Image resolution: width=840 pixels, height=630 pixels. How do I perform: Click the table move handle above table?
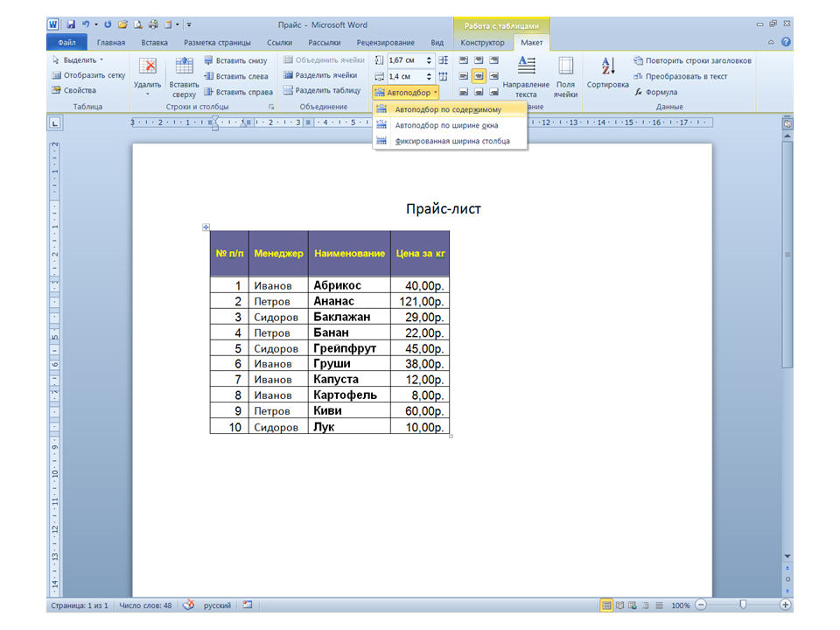[x=206, y=227]
